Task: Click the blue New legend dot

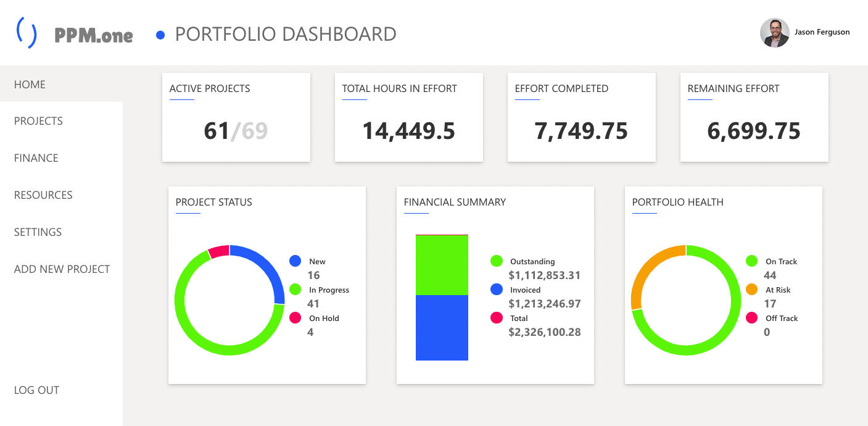Action: (295, 261)
